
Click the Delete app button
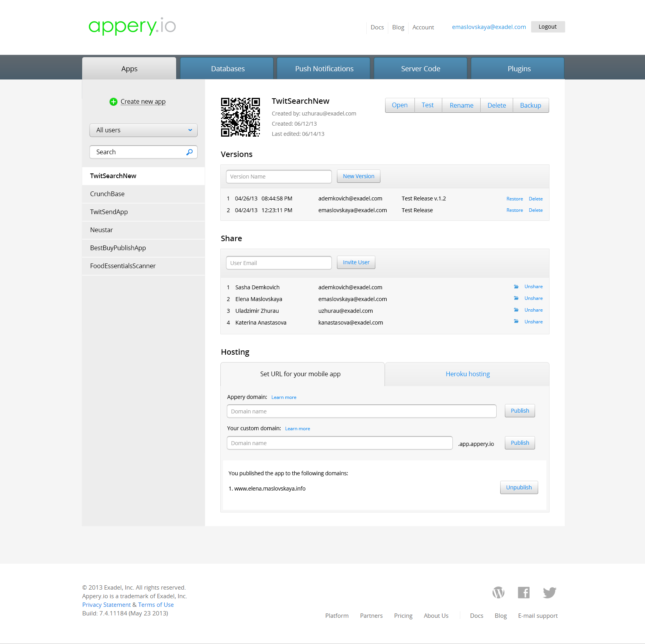pyautogui.click(x=497, y=105)
